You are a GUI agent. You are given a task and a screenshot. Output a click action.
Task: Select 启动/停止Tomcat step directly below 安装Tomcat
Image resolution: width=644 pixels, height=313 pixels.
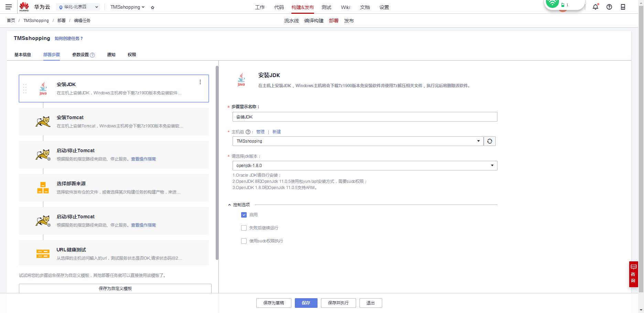(x=114, y=155)
